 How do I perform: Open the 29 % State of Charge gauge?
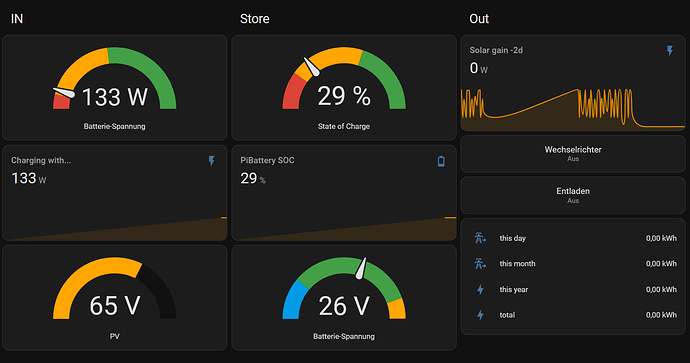coord(344,88)
